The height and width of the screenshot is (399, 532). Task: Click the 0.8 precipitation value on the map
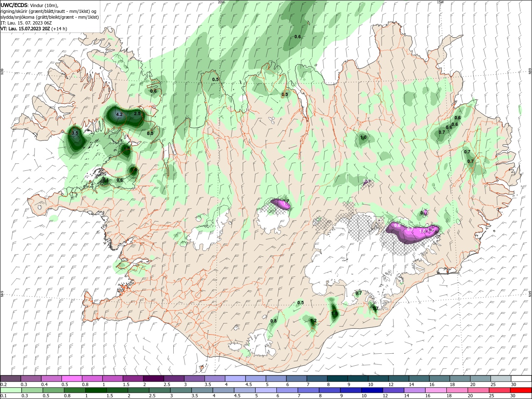(x=273, y=321)
